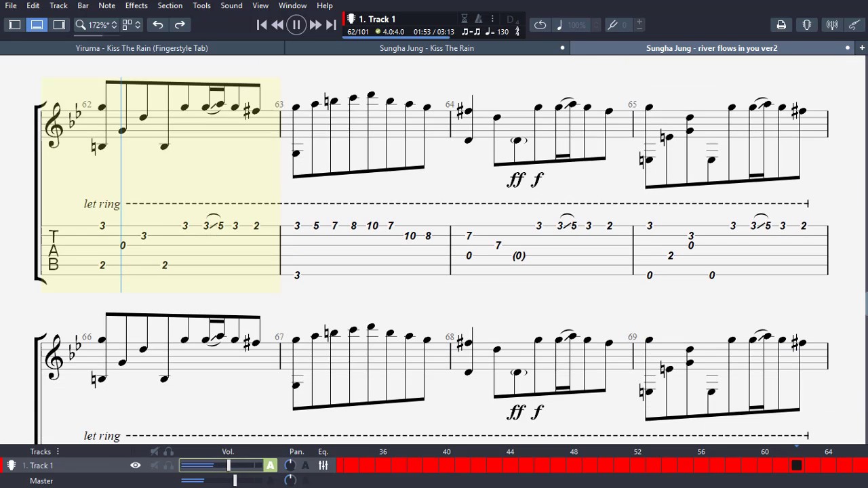The height and width of the screenshot is (488, 868).
Task: Open the File menu
Action: pyautogui.click(x=11, y=5)
